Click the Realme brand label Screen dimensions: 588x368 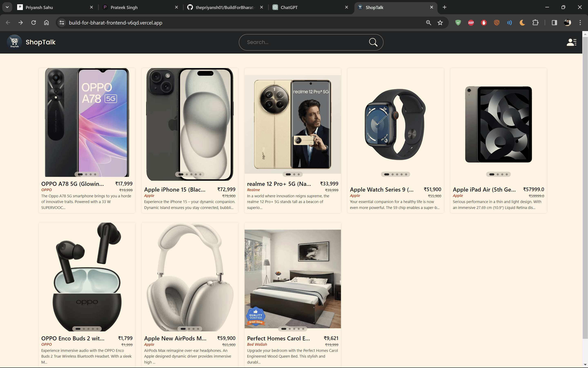tap(253, 190)
